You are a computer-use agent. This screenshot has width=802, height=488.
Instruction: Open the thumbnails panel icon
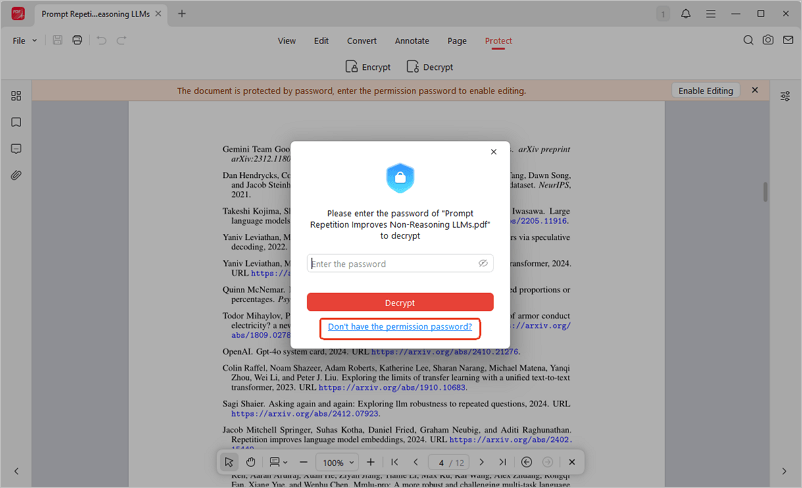point(16,96)
